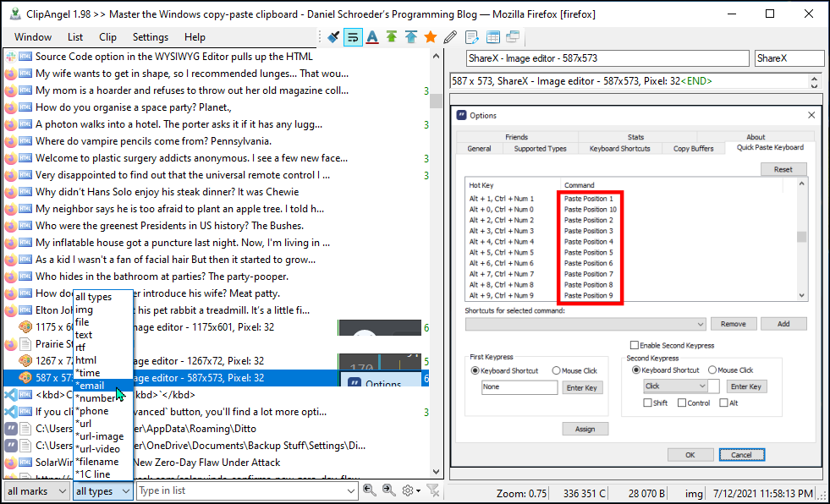830x504 pixels.
Task: Select First Keypress Mouse Click radio
Action: click(557, 370)
